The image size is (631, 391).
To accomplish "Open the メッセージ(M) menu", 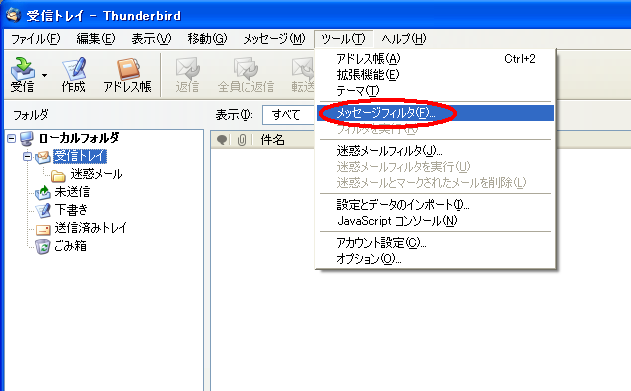I will click(274, 39).
